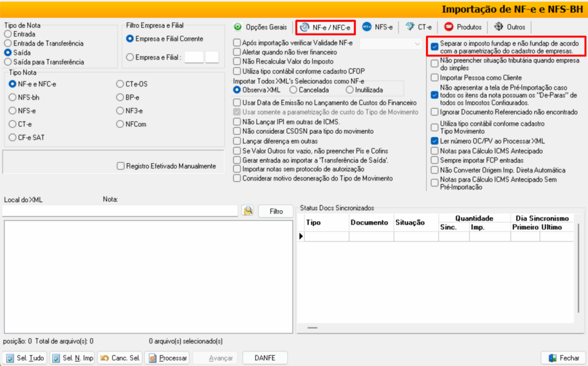Click the Sel. N. Imp button
The width and height of the screenshot is (588, 366).
coord(72,358)
